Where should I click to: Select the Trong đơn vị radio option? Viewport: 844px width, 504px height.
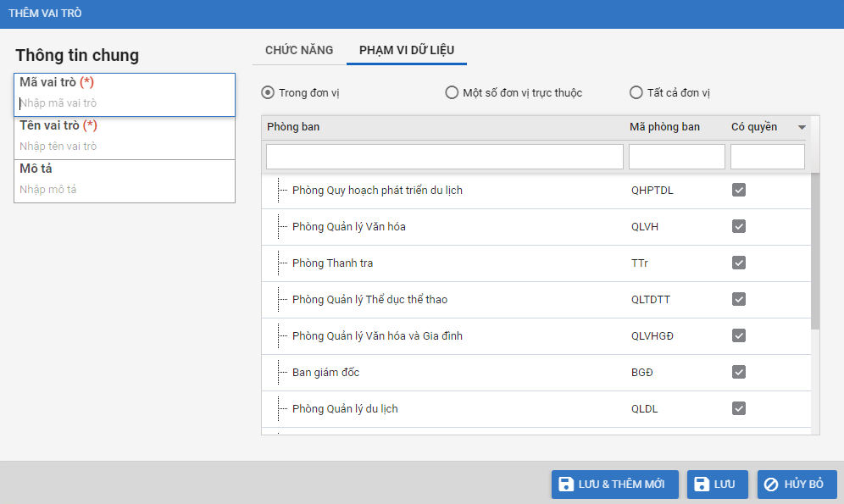pyautogui.click(x=268, y=92)
